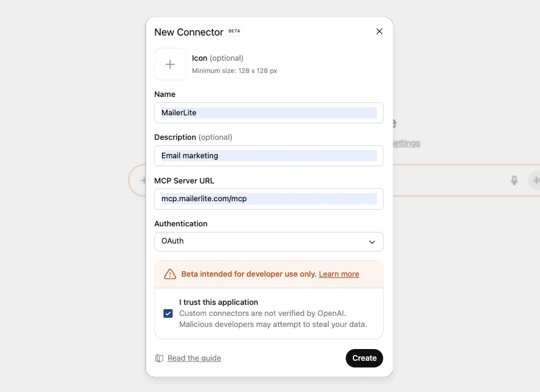The width and height of the screenshot is (540, 392).
Task: Open the Learn more link
Action: (x=339, y=274)
